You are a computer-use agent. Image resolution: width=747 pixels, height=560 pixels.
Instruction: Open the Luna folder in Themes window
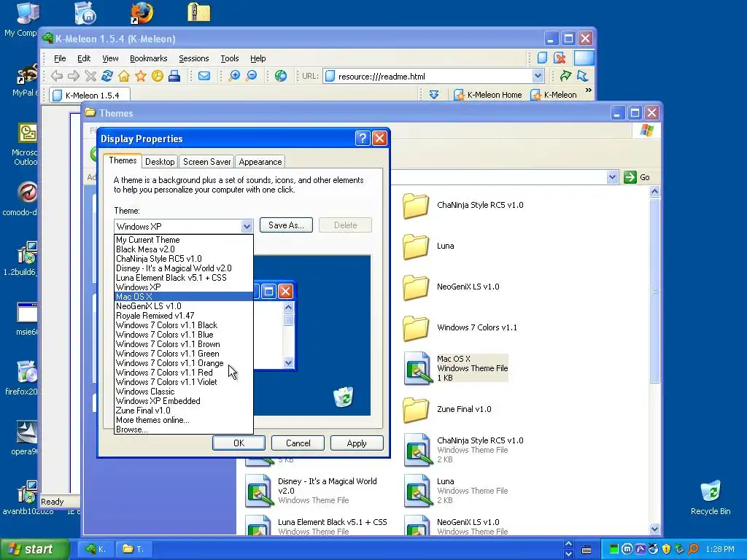(x=415, y=246)
